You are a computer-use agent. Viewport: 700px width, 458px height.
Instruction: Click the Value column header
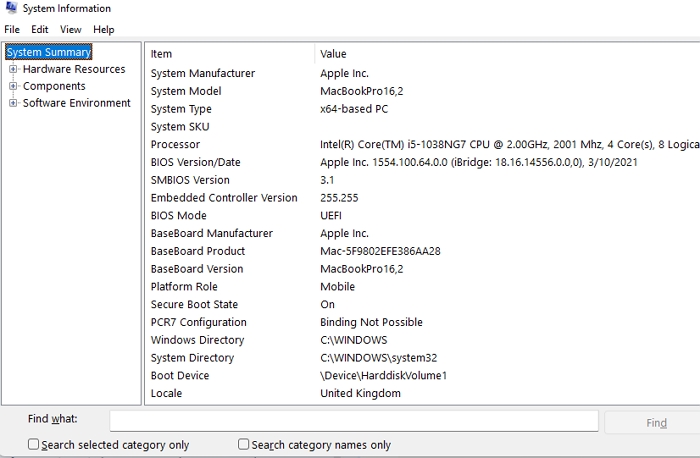[x=508, y=54]
